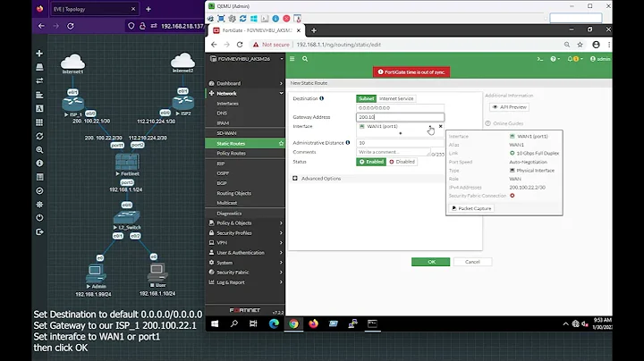Screen dimensions: 644x361
Task: Reload the FortiGate page in Chrome
Action: pos(240,45)
